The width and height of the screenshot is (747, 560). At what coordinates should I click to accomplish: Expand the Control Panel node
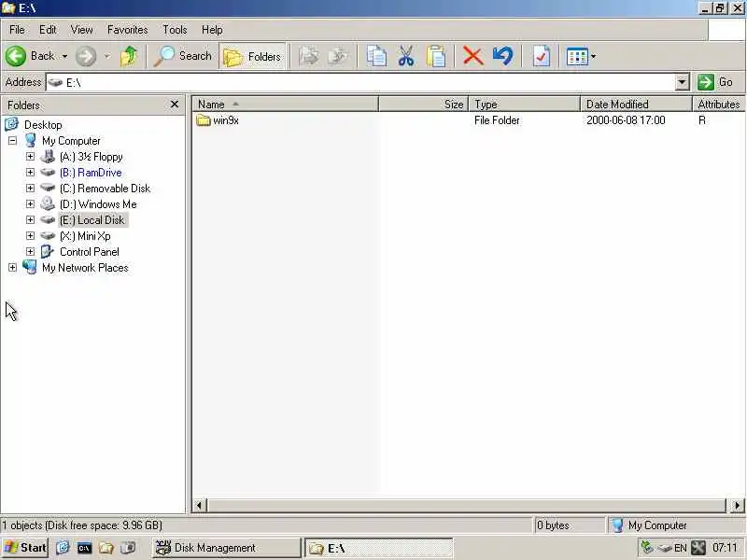[x=30, y=251]
